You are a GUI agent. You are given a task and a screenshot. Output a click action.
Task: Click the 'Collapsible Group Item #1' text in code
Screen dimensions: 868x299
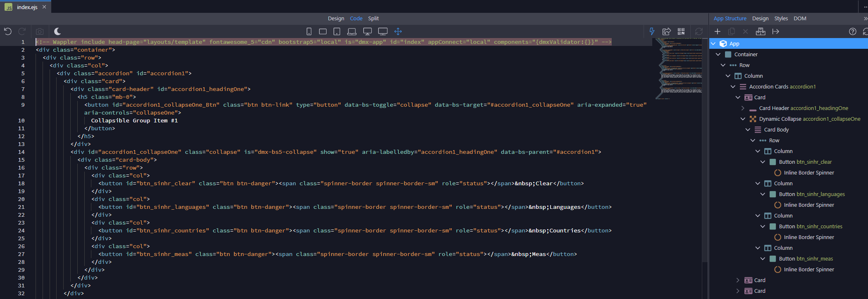134,121
